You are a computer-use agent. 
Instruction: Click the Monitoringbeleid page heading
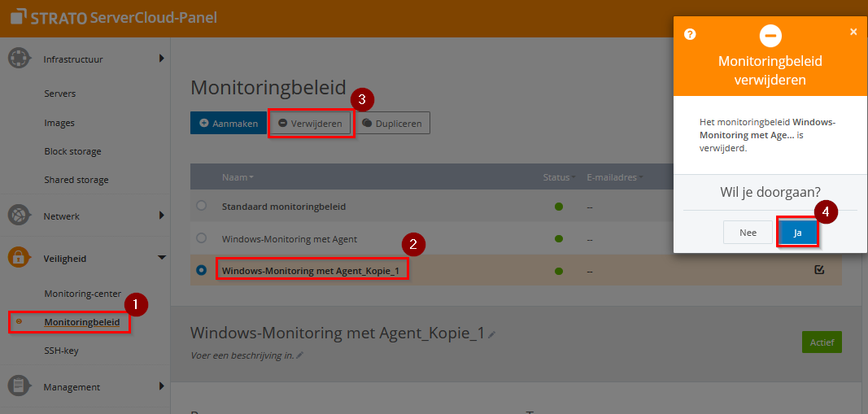[268, 88]
